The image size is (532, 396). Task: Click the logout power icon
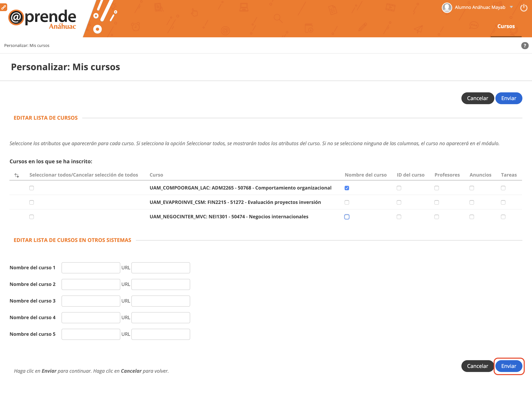click(x=524, y=8)
